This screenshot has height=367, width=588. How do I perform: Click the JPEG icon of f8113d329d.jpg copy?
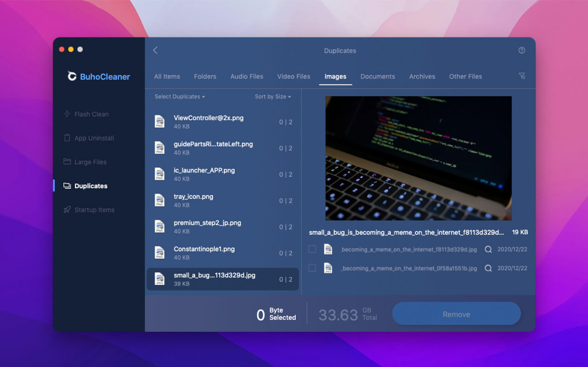coord(328,249)
